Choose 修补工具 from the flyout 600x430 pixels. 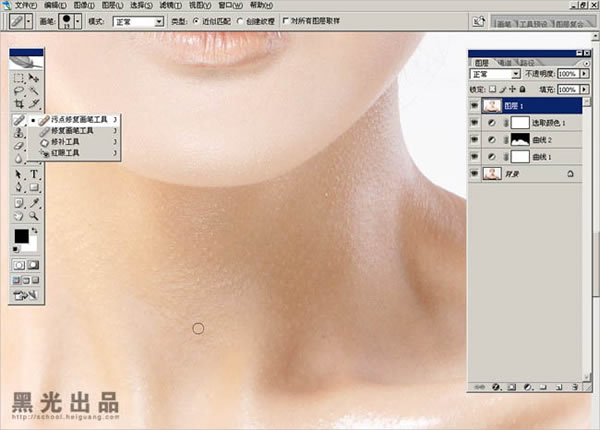pos(75,142)
